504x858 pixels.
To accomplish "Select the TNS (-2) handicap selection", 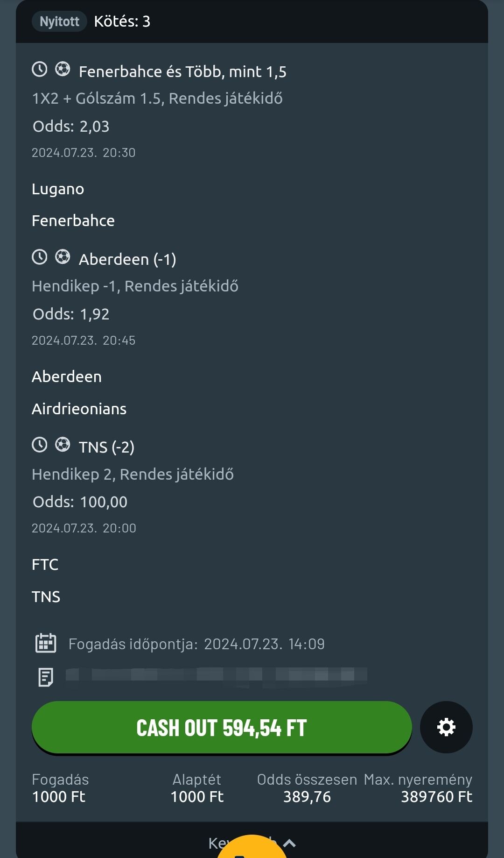I will click(106, 447).
